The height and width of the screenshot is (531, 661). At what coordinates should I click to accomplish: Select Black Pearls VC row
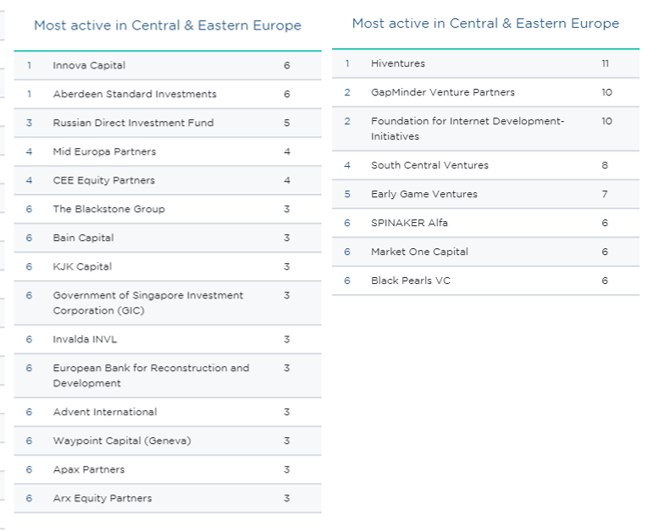486,280
